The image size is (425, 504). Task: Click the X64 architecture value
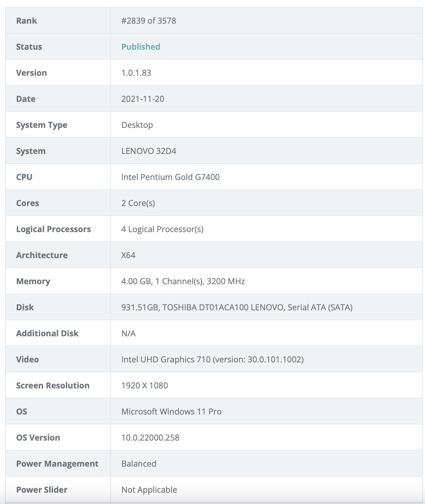[x=128, y=255]
